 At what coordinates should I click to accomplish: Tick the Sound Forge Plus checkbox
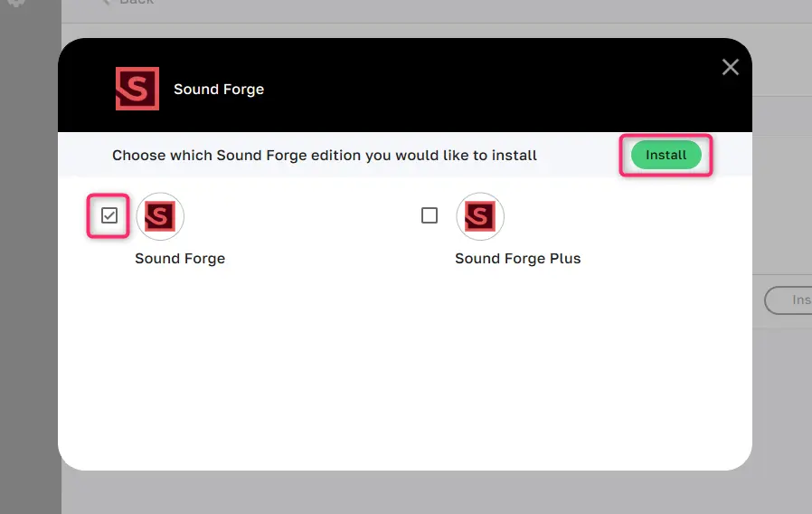pos(430,215)
